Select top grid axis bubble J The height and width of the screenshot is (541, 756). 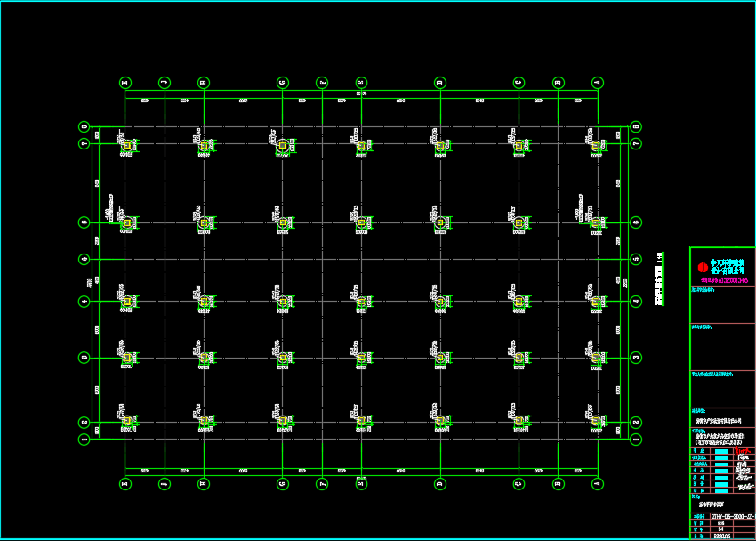[x=165, y=83]
